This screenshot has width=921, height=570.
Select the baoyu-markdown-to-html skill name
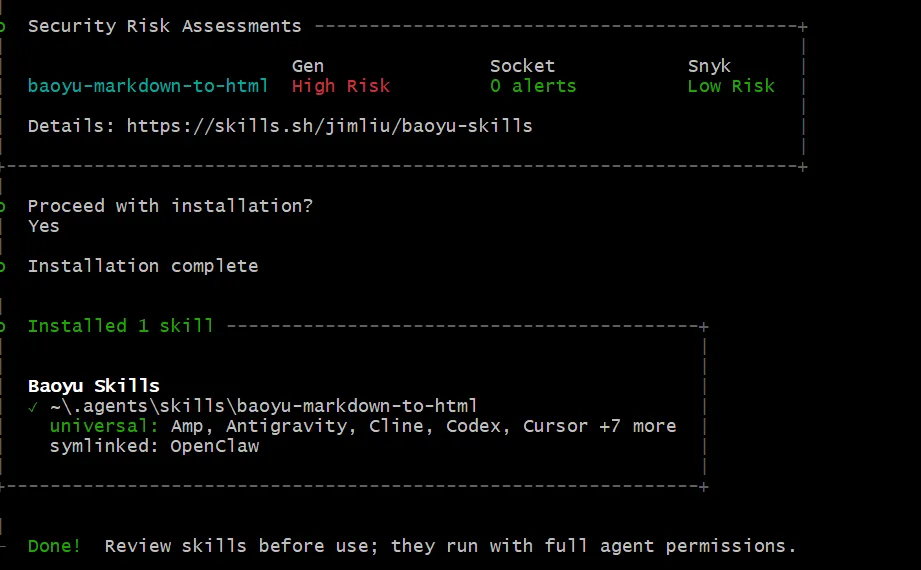pyautogui.click(x=148, y=86)
